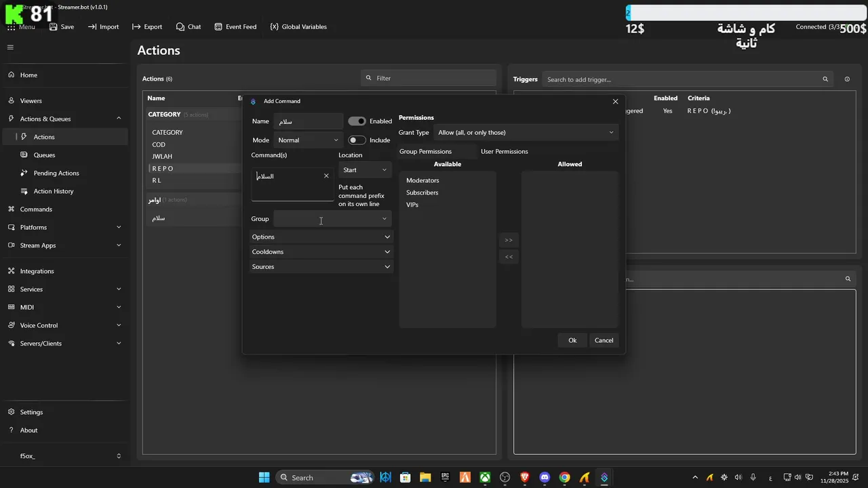
Task: Select the COD action row
Action: click(x=193, y=144)
